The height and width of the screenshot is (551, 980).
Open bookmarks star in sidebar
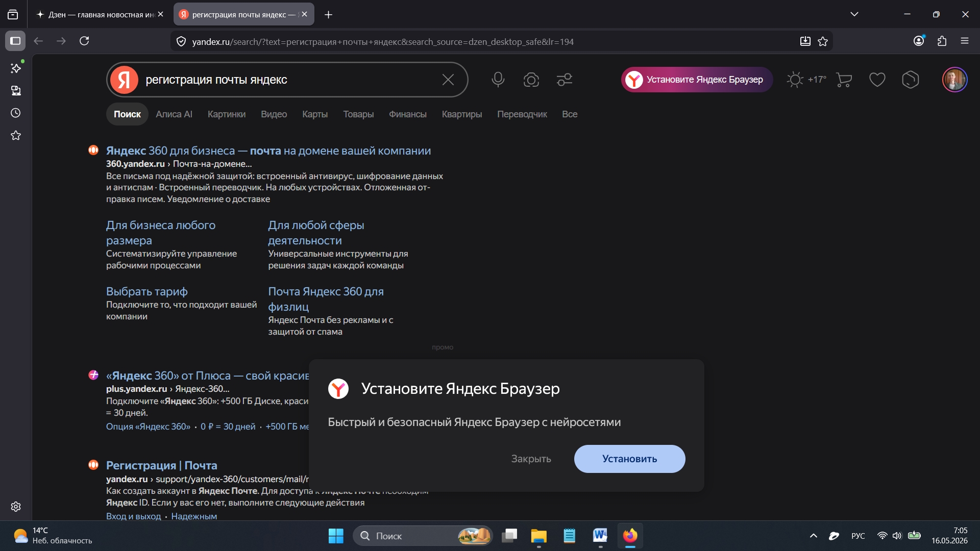16,135
